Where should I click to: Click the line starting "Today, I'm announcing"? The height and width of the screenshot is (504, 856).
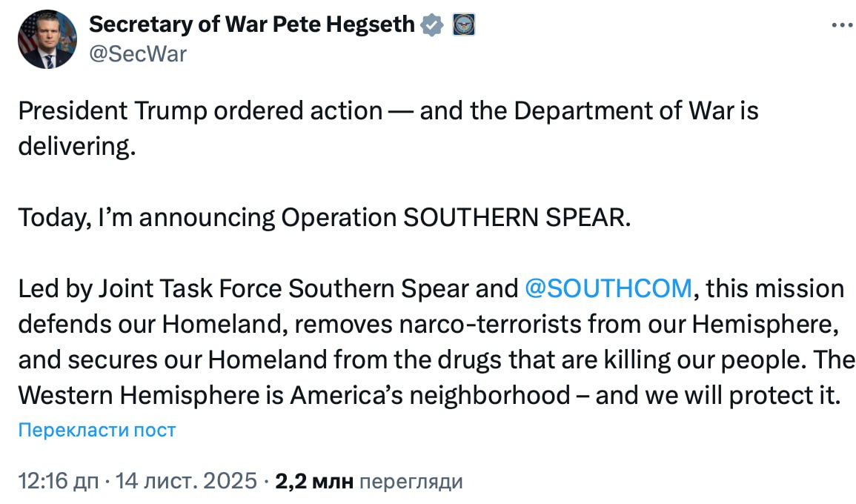208,217
